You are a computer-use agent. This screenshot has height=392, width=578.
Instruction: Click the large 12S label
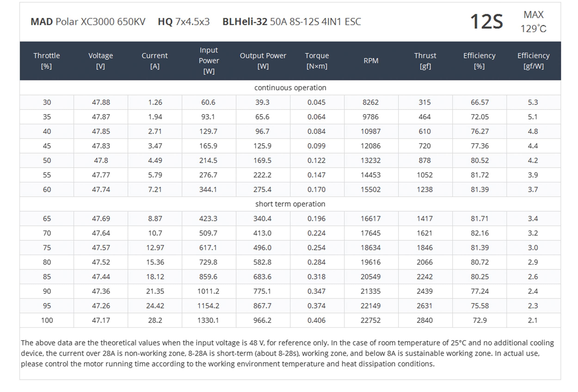(x=486, y=22)
